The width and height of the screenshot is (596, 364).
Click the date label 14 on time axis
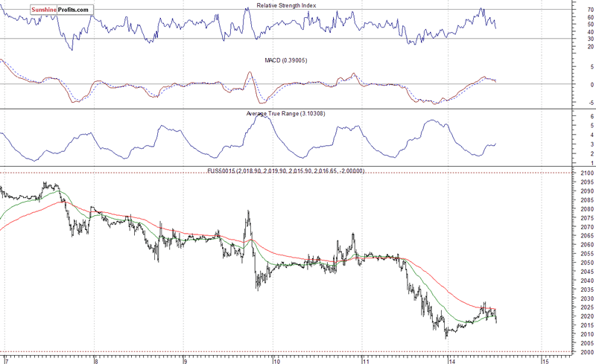(x=452, y=361)
